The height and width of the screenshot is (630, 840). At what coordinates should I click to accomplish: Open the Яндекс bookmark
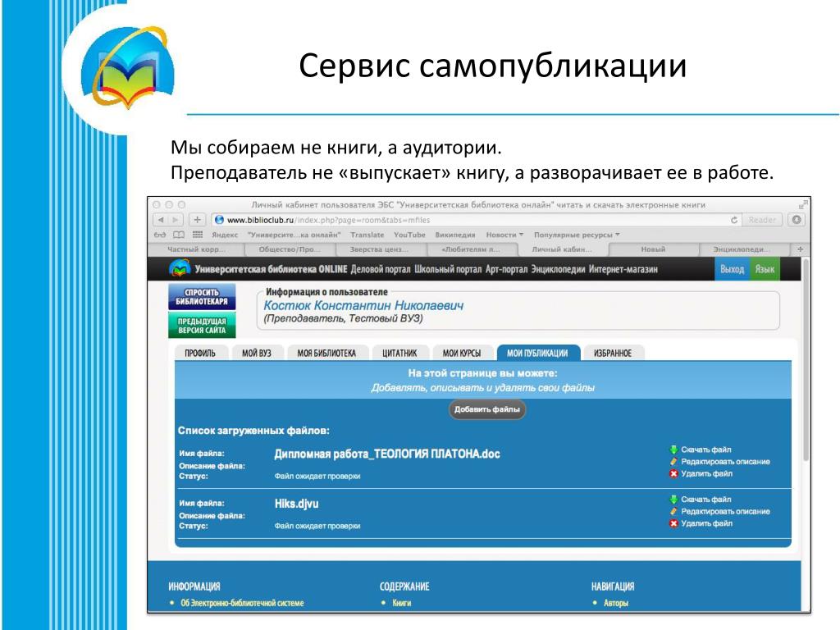pos(225,235)
